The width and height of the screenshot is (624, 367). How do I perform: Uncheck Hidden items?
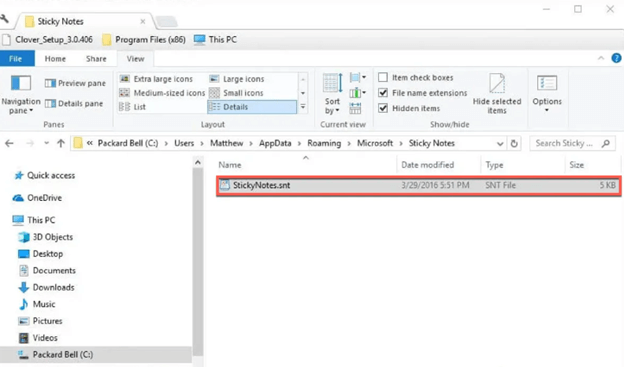click(409, 108)
